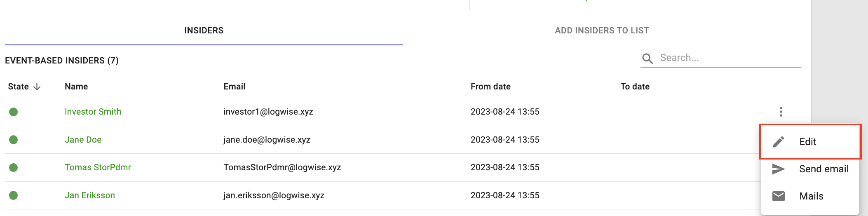Viewport: 868px width, 216px height.
Task: Click the pencil Edit icon
Action: [x=778, y=142]
